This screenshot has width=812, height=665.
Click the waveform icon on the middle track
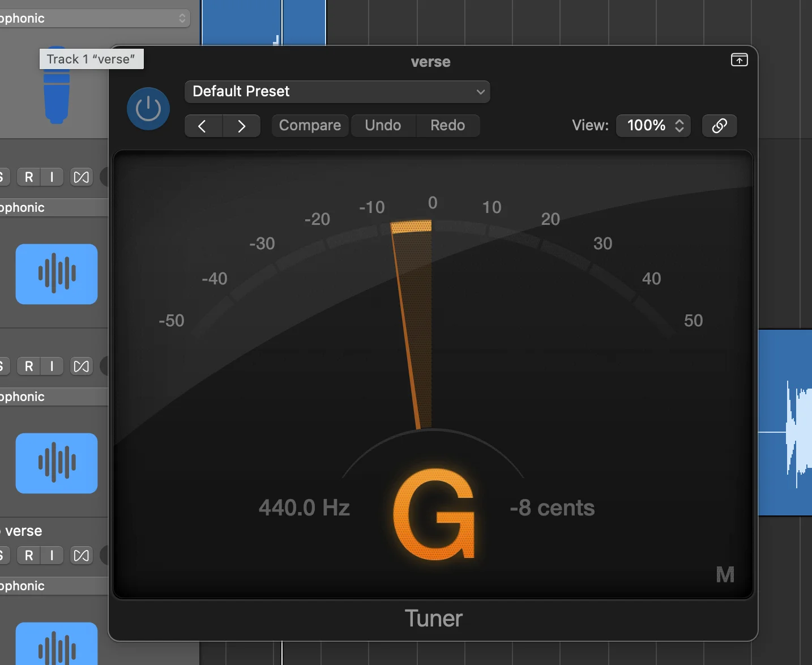tap(56, 463)
